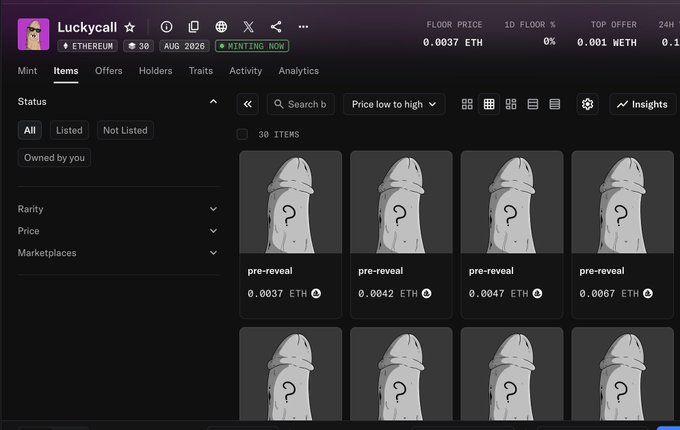Click marketplace icon beside 0.0067 ETH
Viewport: 680px width, 430px height.
(x=648, y=293)
